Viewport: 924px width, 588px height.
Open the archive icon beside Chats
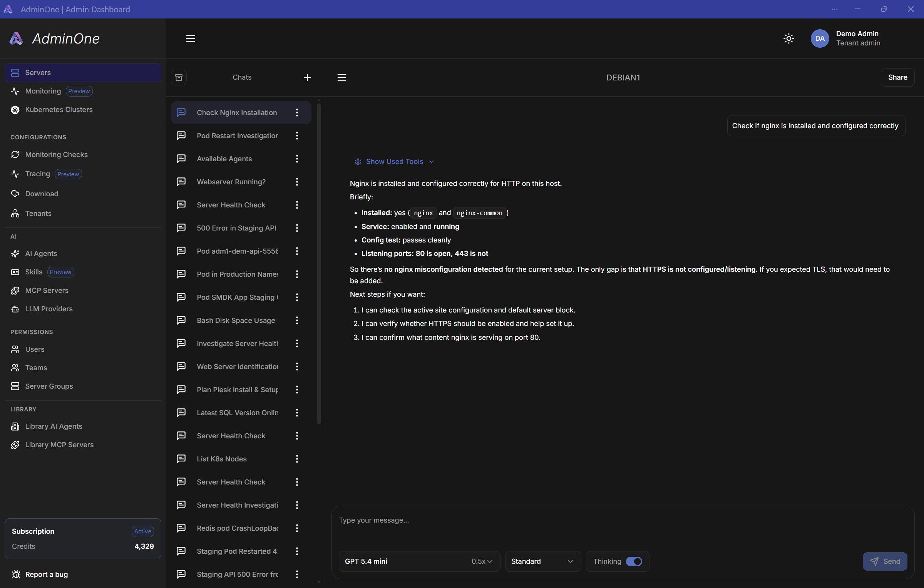[x=179, y=77]
